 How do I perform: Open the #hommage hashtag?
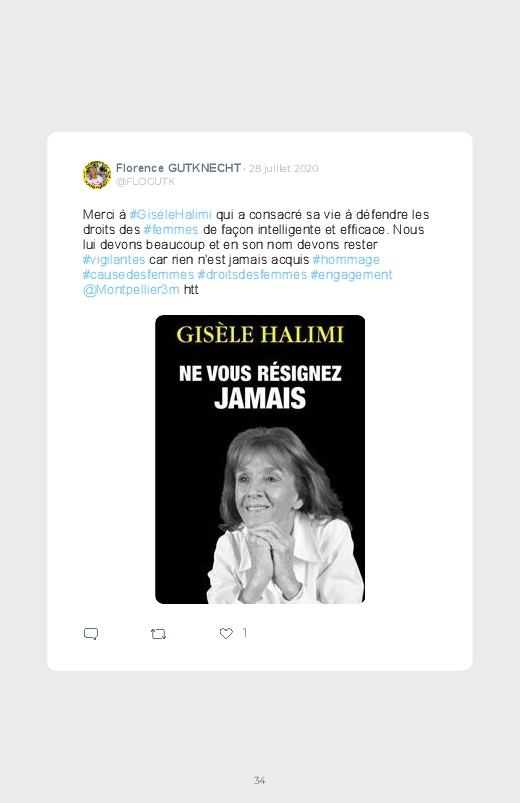pyautogui.click(x=346, y=260)
